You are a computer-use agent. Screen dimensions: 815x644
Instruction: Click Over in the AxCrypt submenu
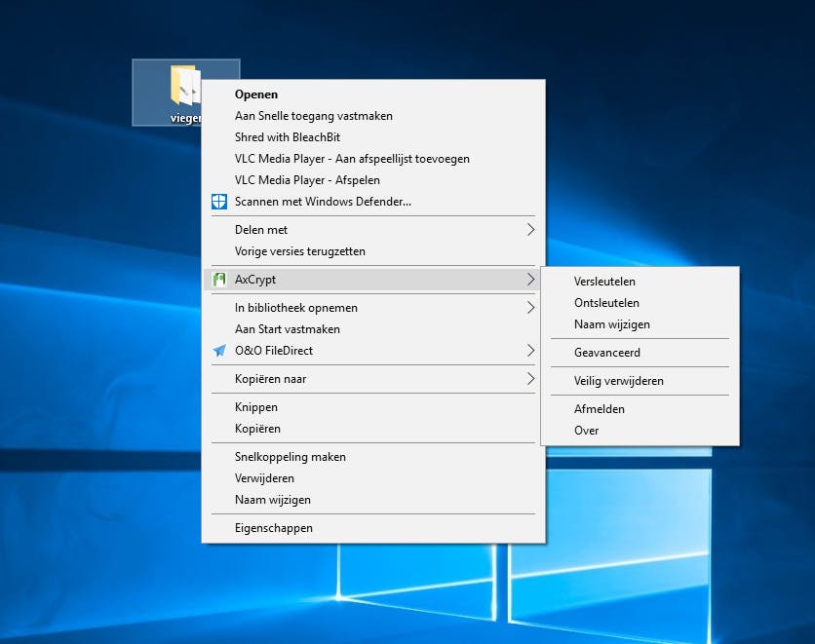coord(586,431)
